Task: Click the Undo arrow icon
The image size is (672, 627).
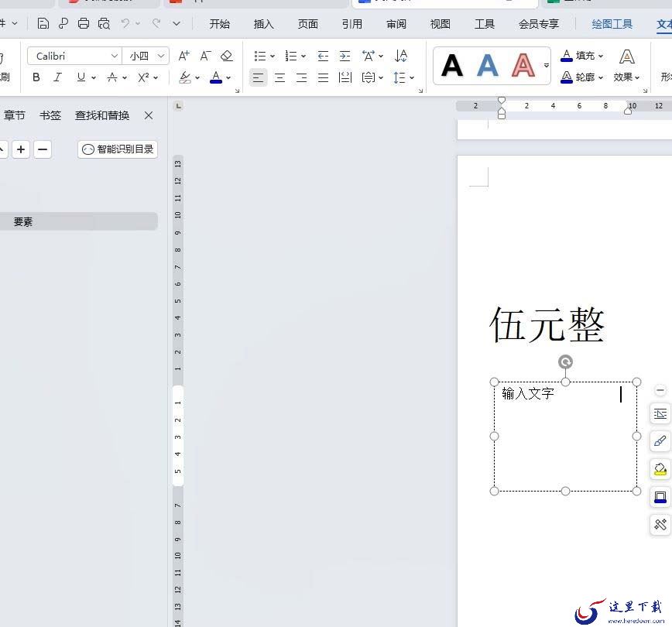Action: pyautogui.click(x=125, y=23)
